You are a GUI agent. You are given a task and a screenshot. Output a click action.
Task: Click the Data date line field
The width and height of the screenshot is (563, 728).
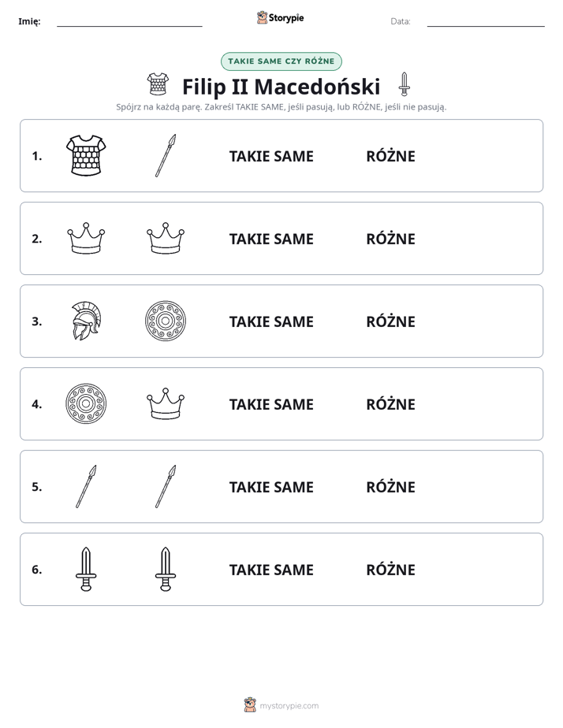[x=486, y=22]
